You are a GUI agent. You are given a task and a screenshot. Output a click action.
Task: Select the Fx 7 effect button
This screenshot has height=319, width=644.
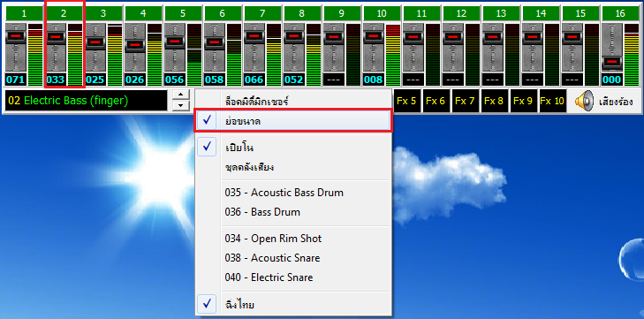(465, 101)
